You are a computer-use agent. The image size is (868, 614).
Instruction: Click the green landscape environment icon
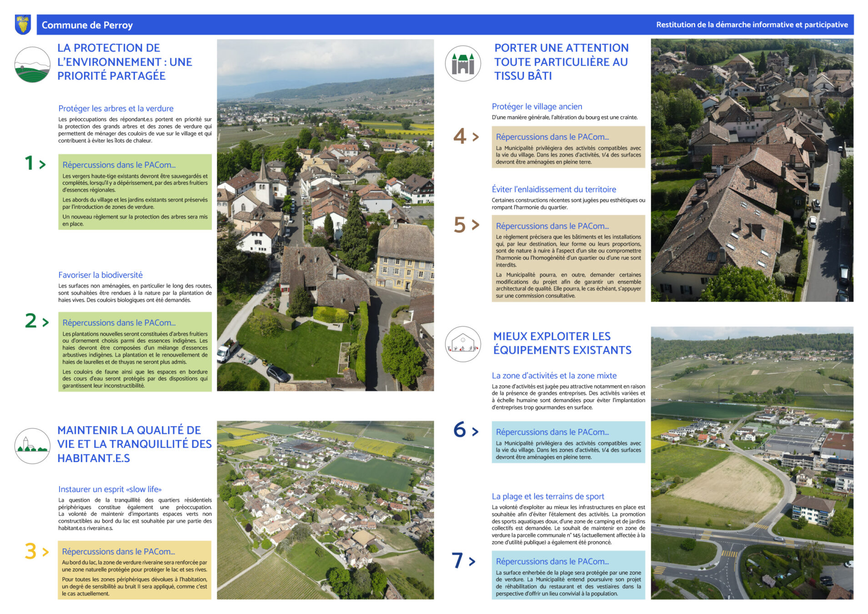[x=32, y=65]
